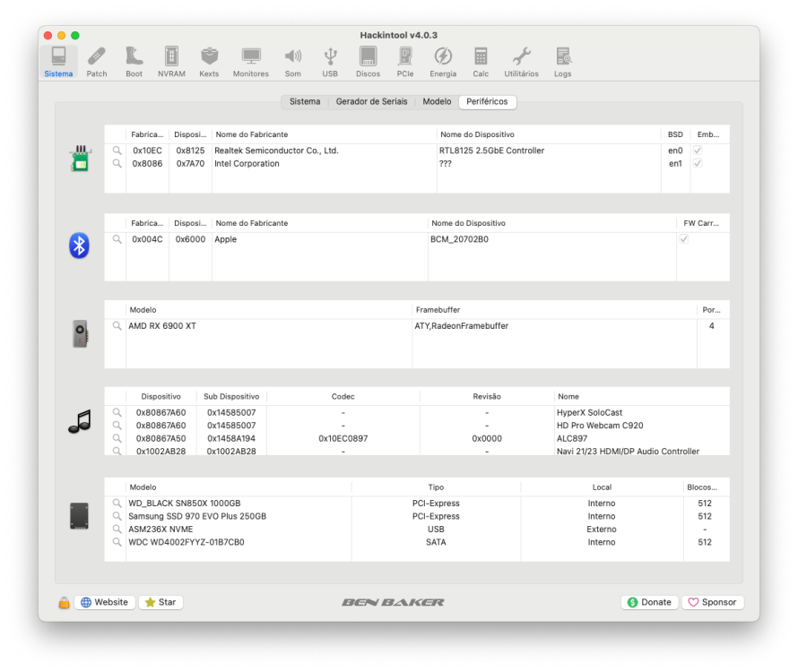The image size is (798, 672).
Task: Select the 0x10EC0897 codec value
Action: 343,438
